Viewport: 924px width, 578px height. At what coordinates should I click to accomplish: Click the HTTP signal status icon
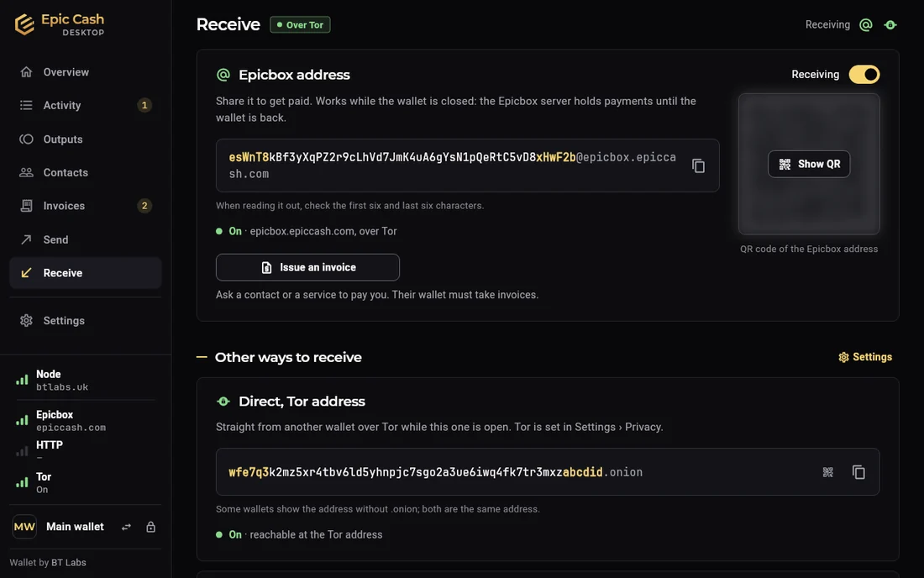[22, 451]
